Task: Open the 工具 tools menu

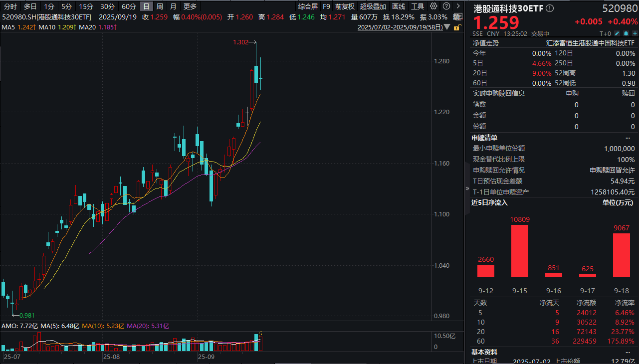Action: [x=418, y=6]
